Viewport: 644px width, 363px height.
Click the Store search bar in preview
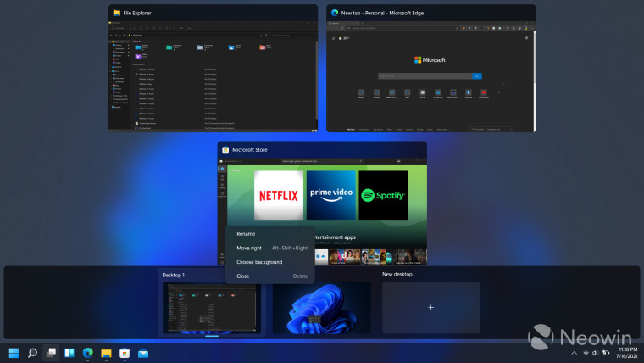322,161
